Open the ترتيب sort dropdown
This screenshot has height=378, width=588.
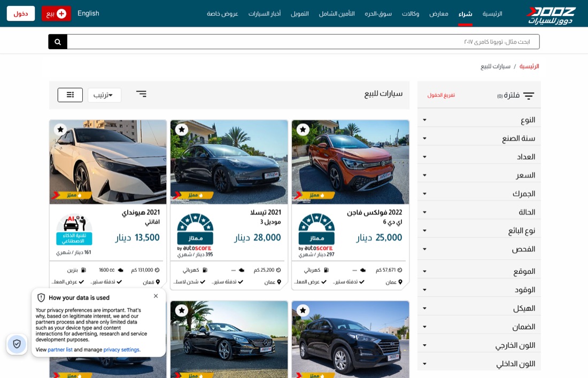(104, 95)
